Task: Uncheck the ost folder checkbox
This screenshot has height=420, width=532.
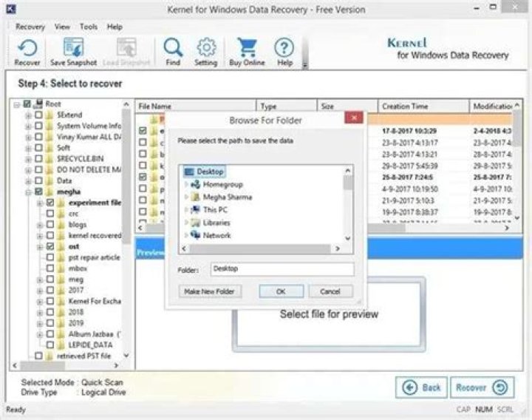Action: pos(50,246)
